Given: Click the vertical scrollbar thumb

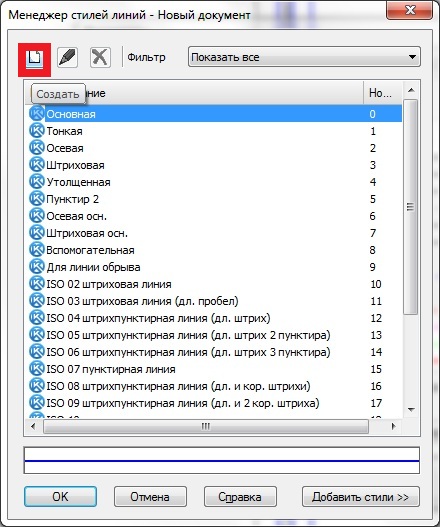Looking at the screenshot, I should click(x=410, y=207).
